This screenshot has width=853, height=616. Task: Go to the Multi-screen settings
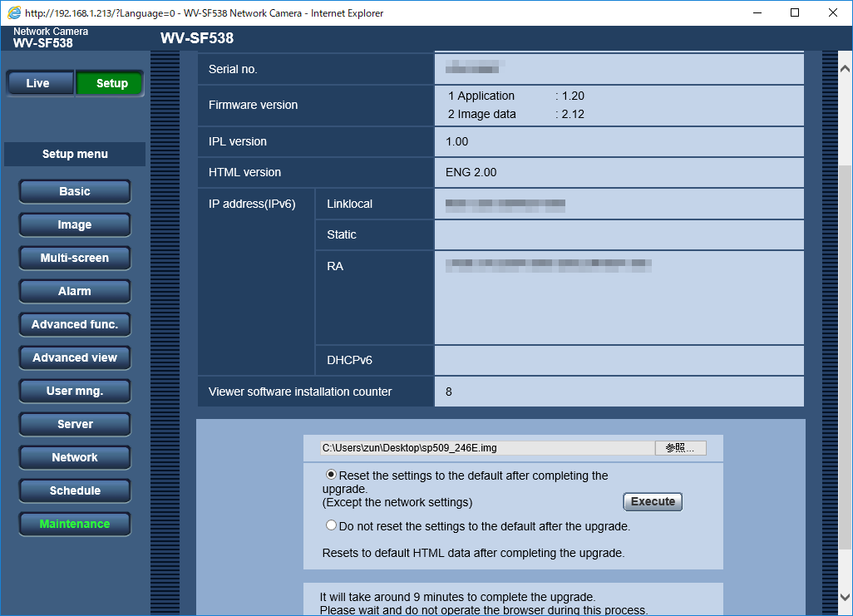75,258
